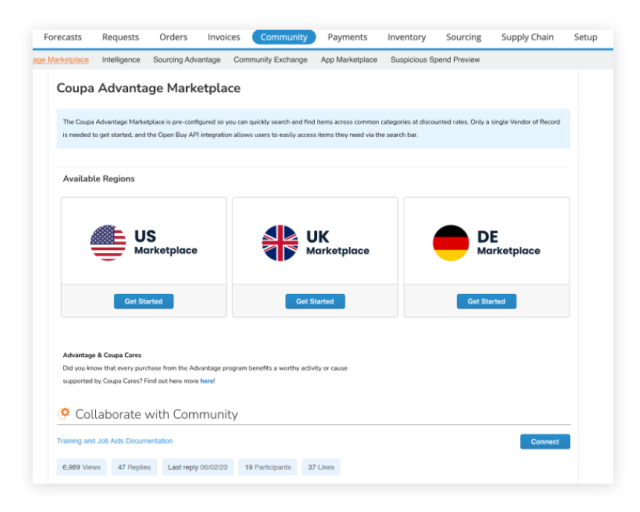Go to the Inventory tab

407,37
